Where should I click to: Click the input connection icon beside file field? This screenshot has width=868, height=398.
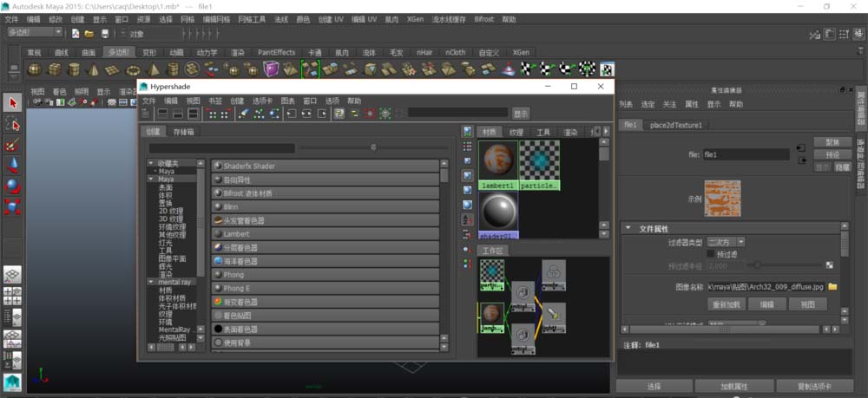(801, 148)
